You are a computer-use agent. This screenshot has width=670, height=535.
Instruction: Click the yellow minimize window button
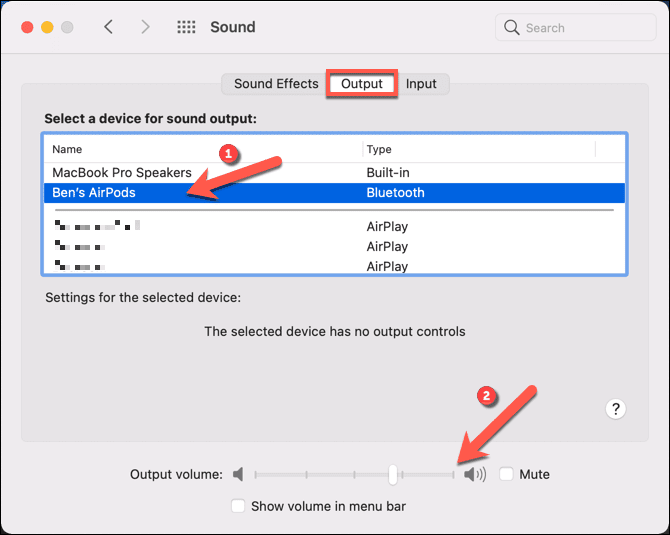point(44,27)
